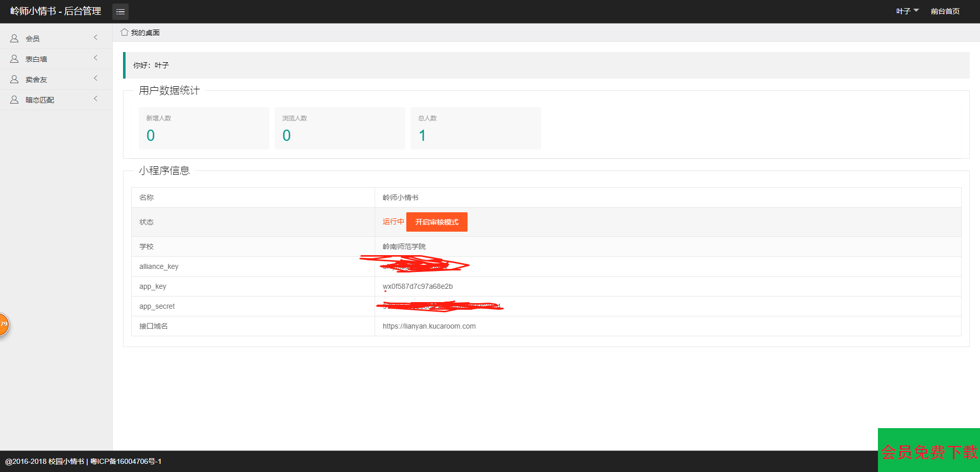Expand the 卖舍友 menu chevron

pyautogui.click(x=95, y=79)
